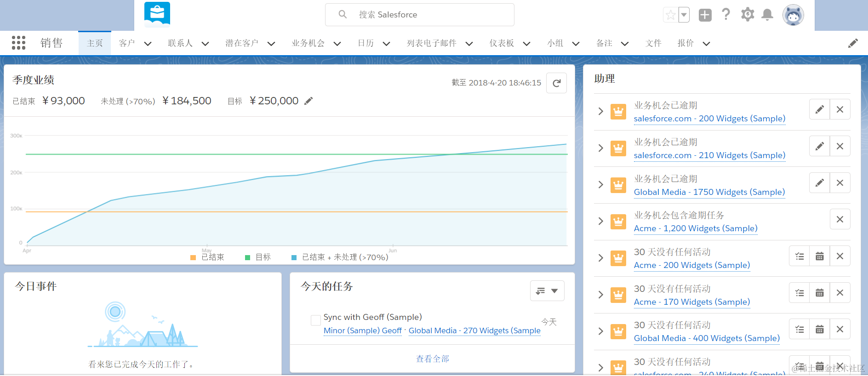Click the edit navigation pencil icon
868x376 pixels.
pyautogui.click(x=853, y=43)
